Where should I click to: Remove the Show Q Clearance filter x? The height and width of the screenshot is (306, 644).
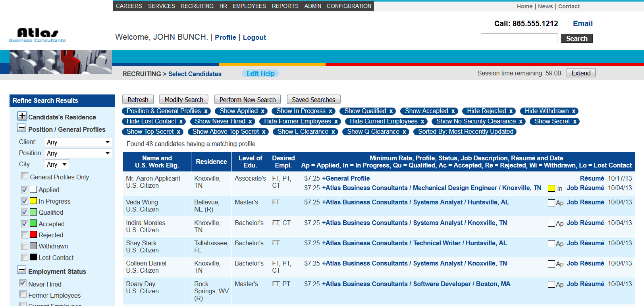pos(404,132)
